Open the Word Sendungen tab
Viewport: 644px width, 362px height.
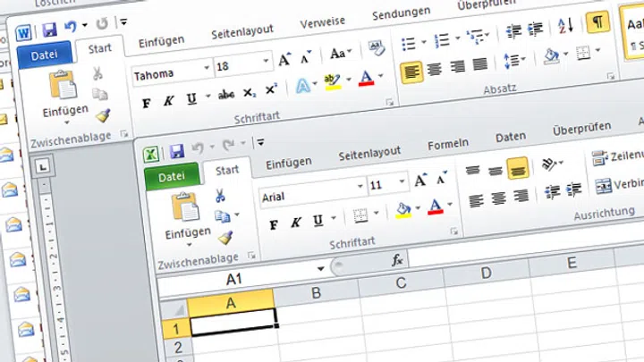point(401,13)
